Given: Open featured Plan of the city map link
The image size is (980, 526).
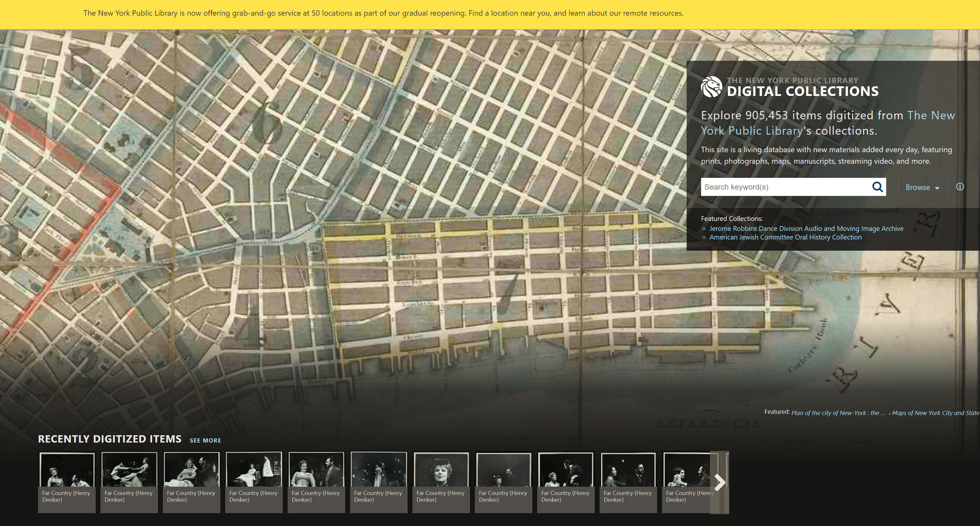Looking at the screenshot, I should 838,413.
